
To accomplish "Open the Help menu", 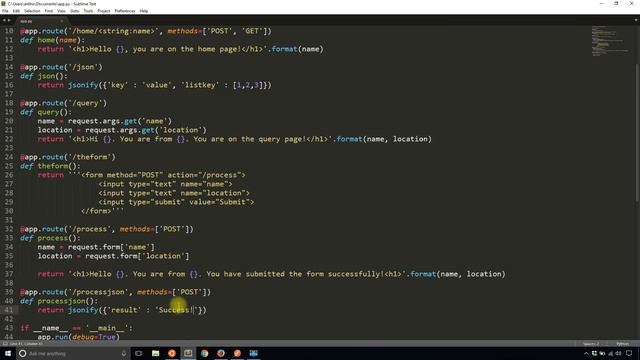I will click(x=144, y=11).
